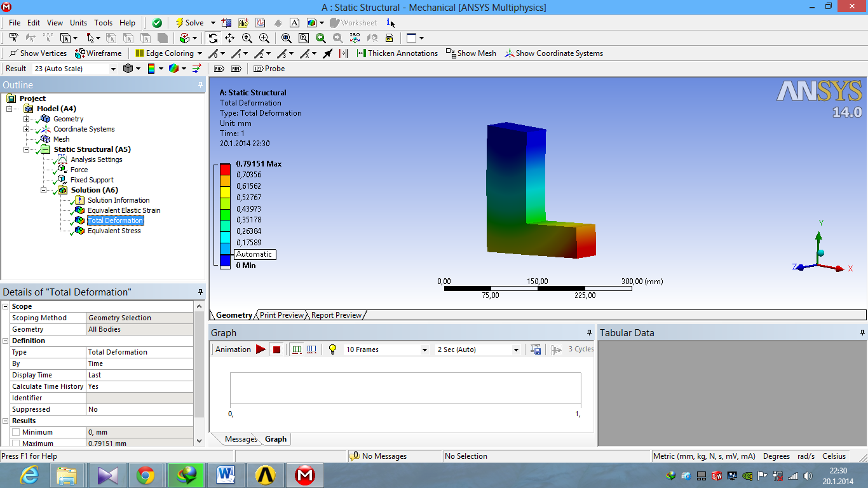
Task: Toggle Wireframe display mode
Action: [x=98, y=53]
